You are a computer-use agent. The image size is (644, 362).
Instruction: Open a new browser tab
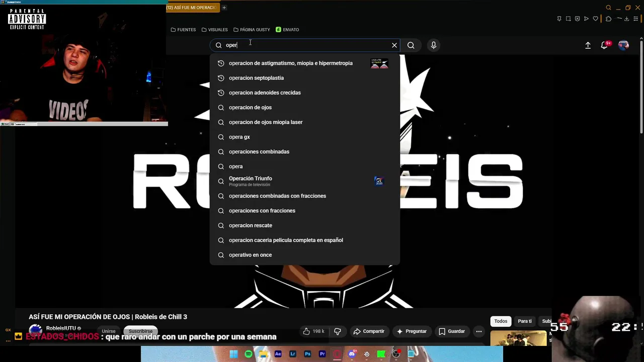click(x=224, y=8)
